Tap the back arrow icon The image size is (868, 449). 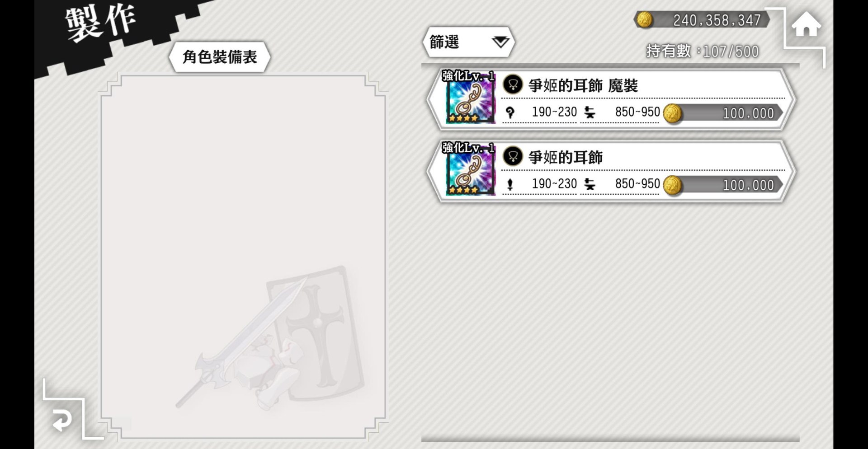pos(61,421)
